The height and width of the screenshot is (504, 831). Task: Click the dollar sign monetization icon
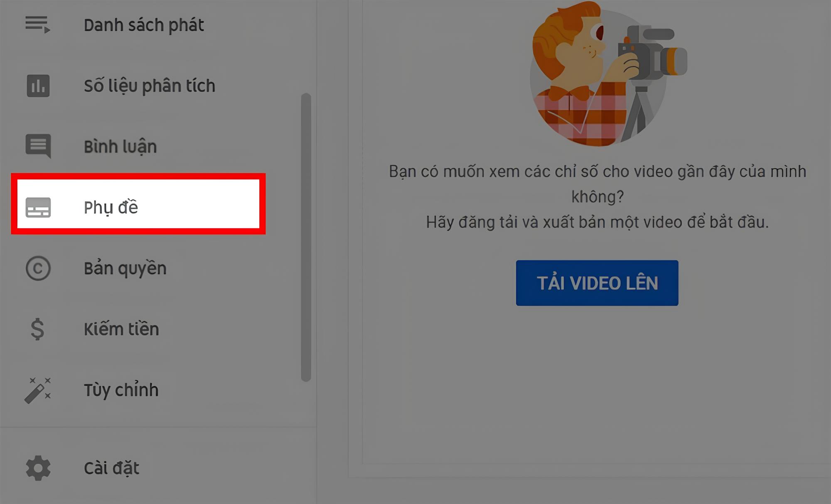click(x=37, y=329)
